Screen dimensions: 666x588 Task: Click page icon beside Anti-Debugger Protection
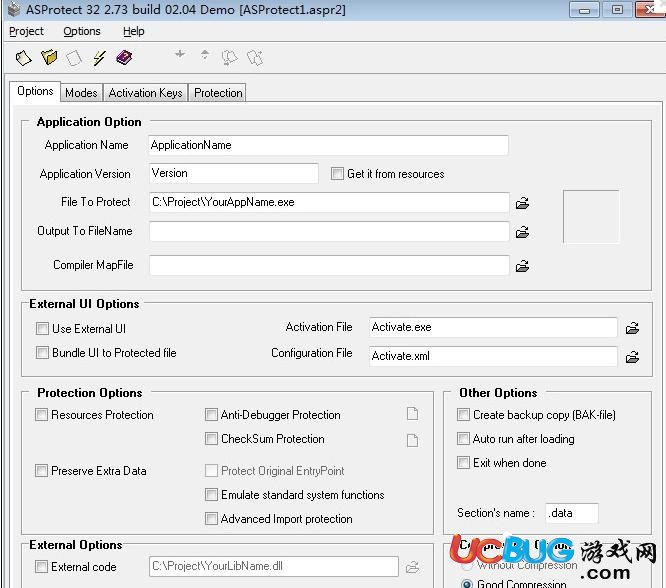coord(412,413)
